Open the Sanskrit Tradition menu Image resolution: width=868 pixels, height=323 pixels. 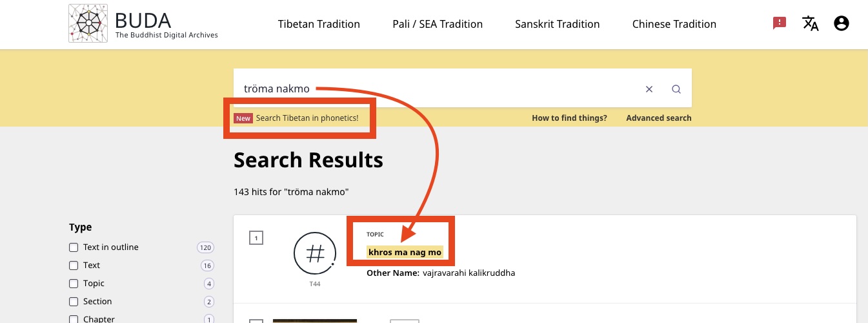coord(558,24)
